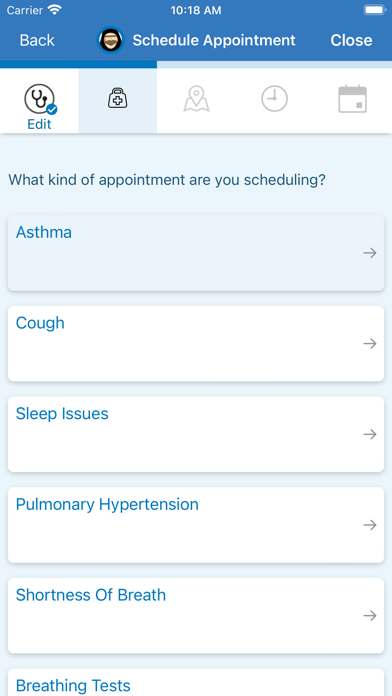Screen dimensions: 392x696
Task: Tap the map location pin step icon
Action: 196,99
